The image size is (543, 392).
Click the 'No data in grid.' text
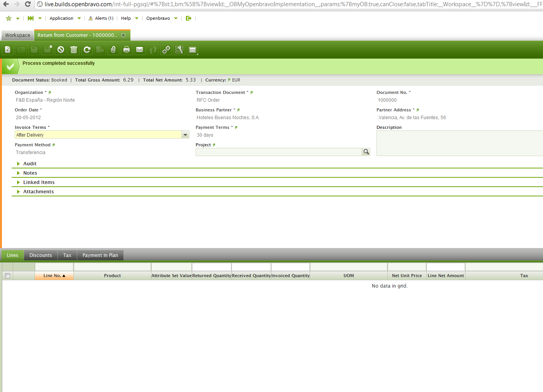coord(390,286)
